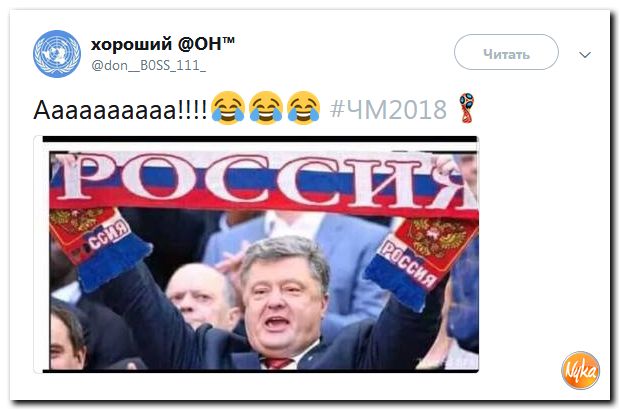Click the small РОССИЯ label on right scarf end

(x=407, y=263)
